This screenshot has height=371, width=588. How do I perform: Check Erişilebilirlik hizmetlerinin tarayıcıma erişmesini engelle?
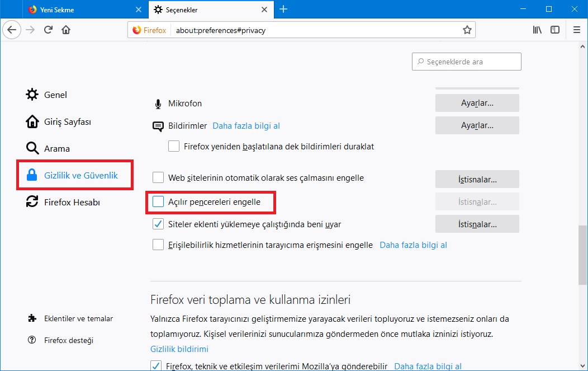point(158,245)
